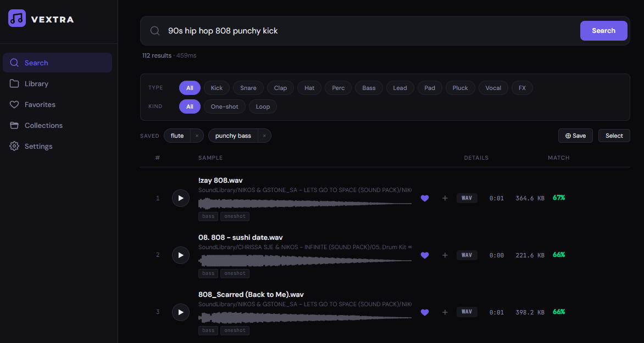The height and width of the screenshot is (343, 644).
Task: Click the Select button above results
Action: 614,136
